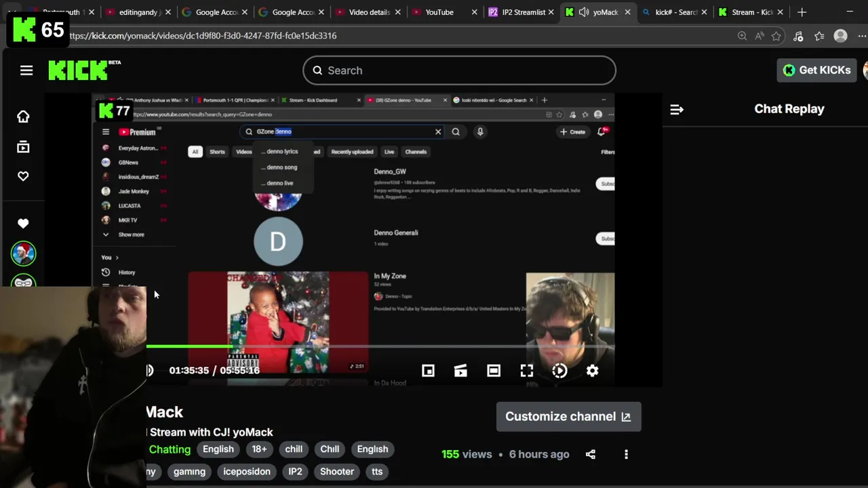Screen dimensions: 868x488
Task: Open the Santa-hat avatar channel in sidebar
Action: (x=23, y=253)
